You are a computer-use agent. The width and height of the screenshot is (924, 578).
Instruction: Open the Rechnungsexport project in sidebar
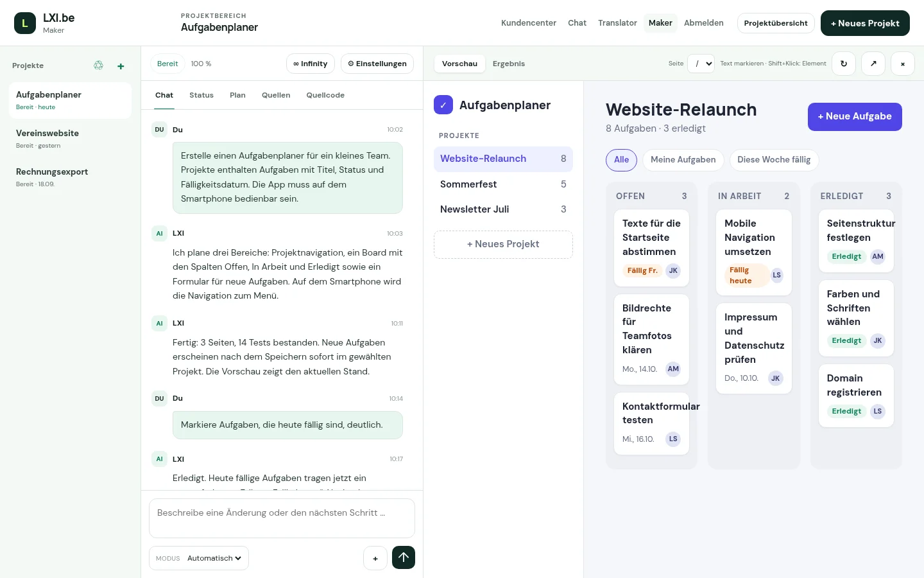[70, 177]
